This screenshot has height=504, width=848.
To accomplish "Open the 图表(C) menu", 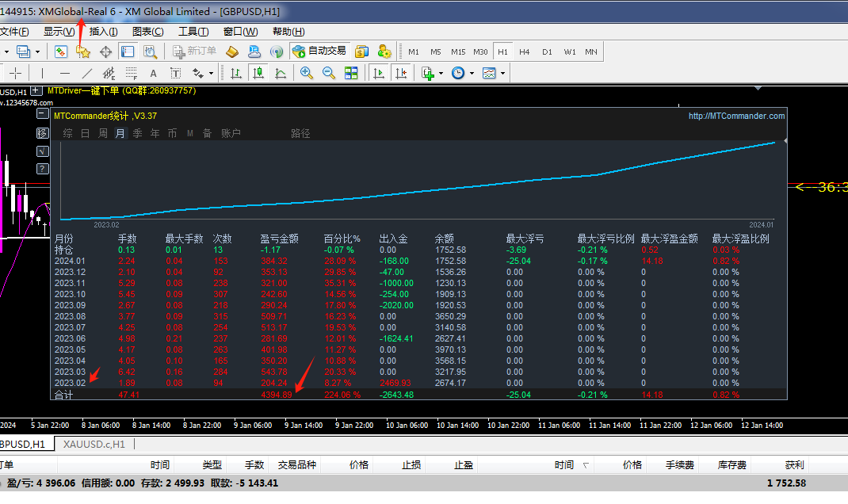I will 147,32.
